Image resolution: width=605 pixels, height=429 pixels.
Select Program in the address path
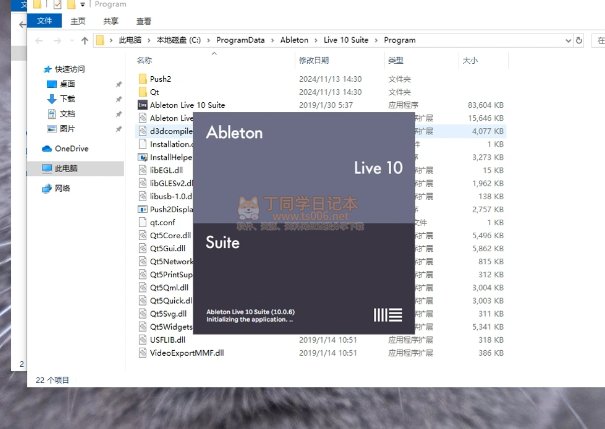[399, 40]
